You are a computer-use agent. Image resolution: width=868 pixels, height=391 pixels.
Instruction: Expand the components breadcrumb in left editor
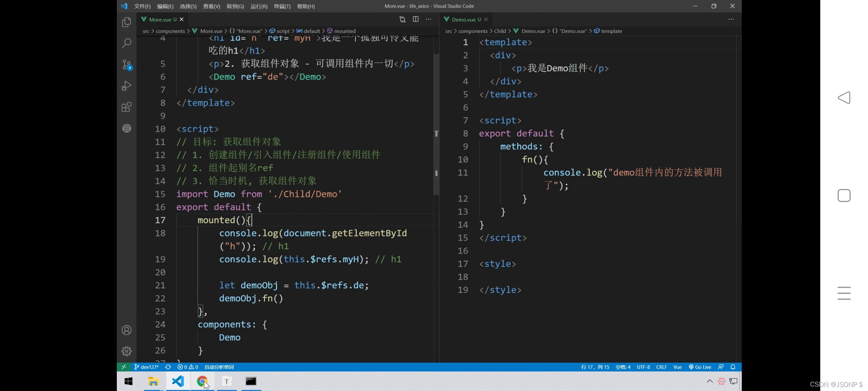tap(170, 31)
